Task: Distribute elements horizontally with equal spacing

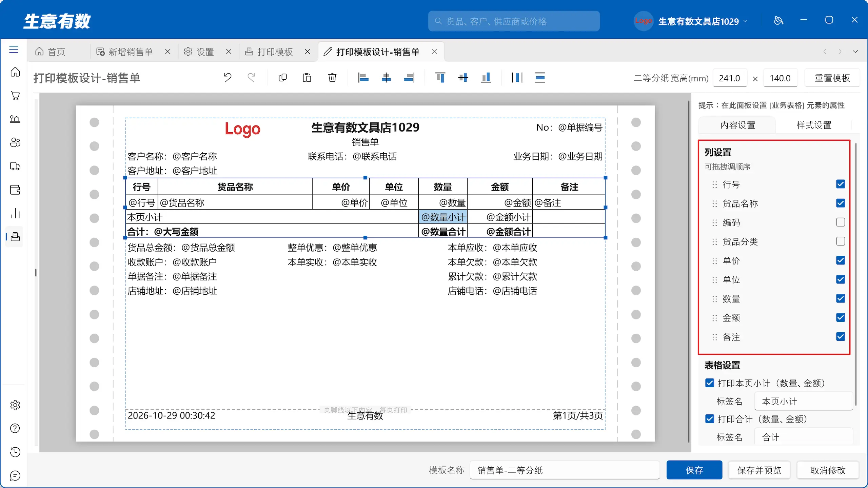Action: pyautogui.click(x=517, y=78)
